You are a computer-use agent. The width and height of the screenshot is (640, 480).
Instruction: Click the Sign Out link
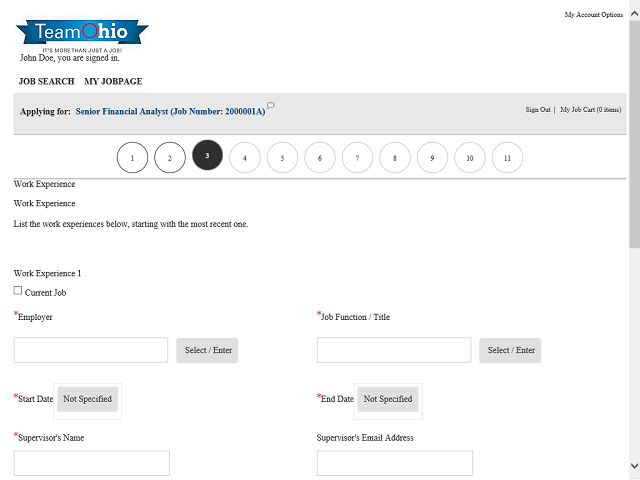click(538, 109)
